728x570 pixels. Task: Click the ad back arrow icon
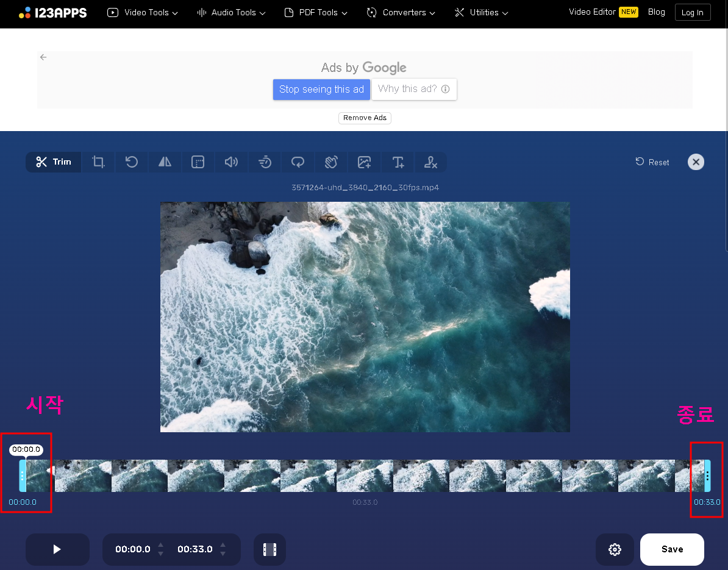43,57
